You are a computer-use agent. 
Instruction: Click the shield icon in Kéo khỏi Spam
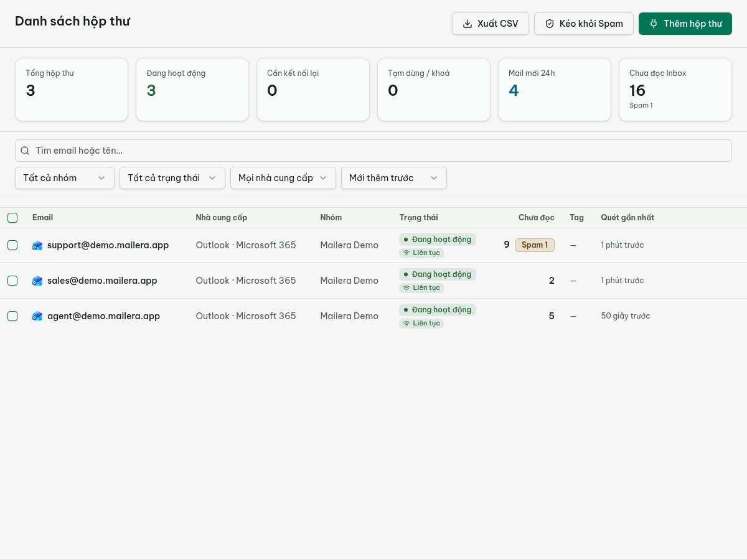click(x=550, y=24)
